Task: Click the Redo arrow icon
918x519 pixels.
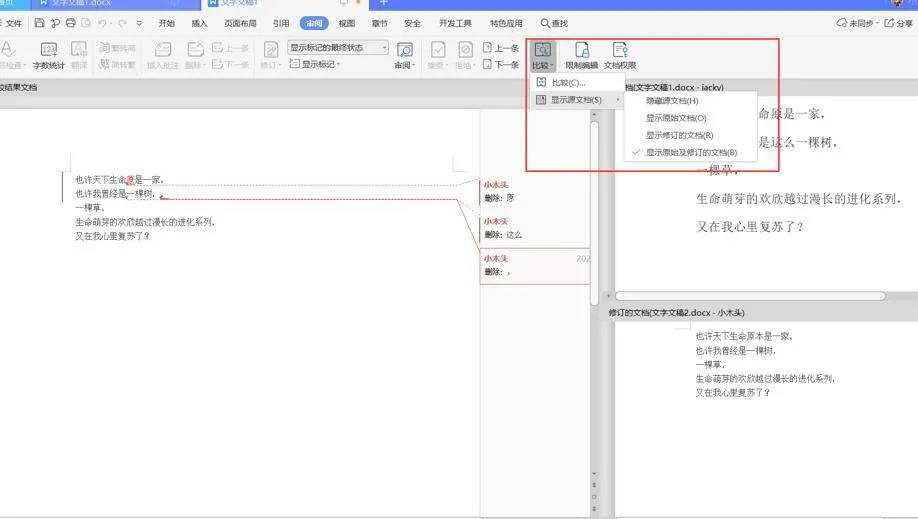Action: [x=122, y=23]
